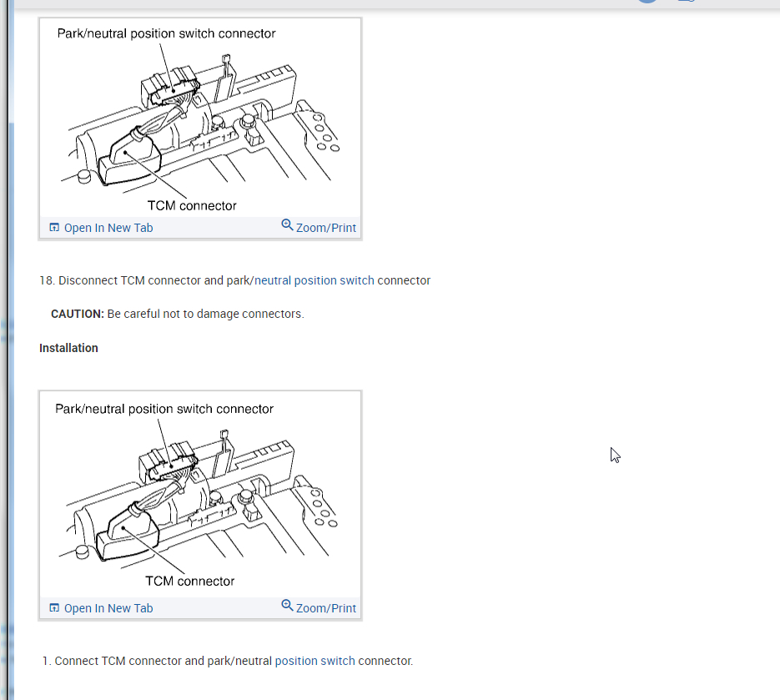The width and height of the screenshot is (780, 700).
Task: Follow the 'position switch' link in step 1
Action: [x=315, y=661]
